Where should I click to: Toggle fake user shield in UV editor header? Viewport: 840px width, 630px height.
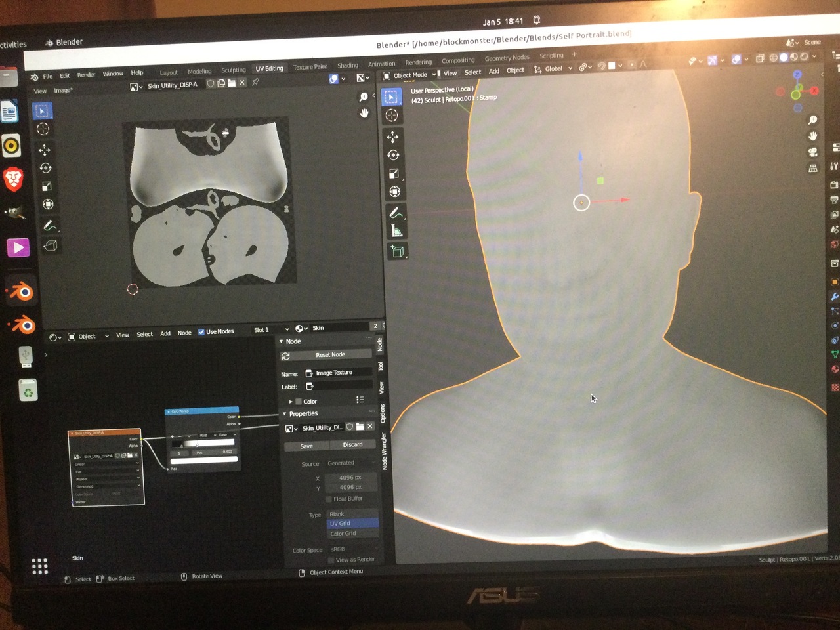[211, 84]
